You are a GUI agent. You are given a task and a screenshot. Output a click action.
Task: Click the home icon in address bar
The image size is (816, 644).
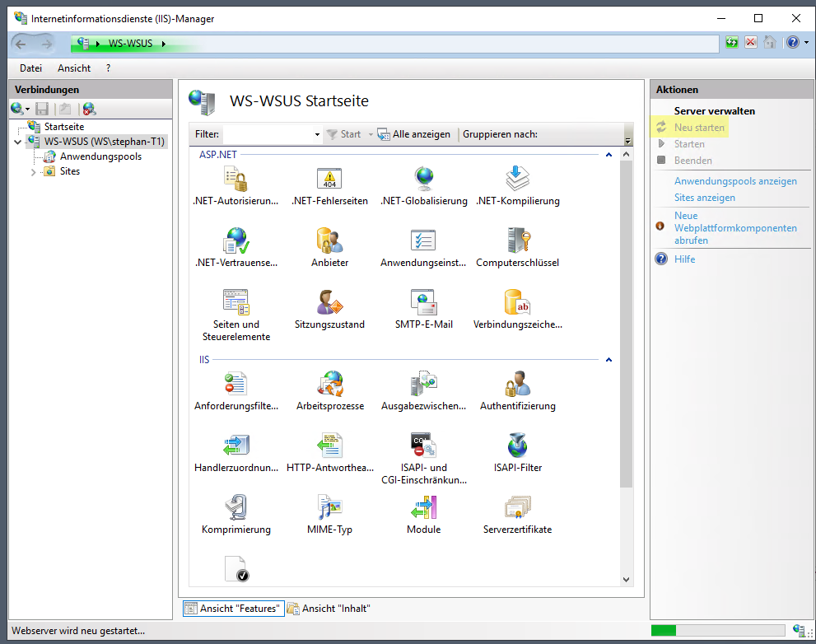click(770, 43)
